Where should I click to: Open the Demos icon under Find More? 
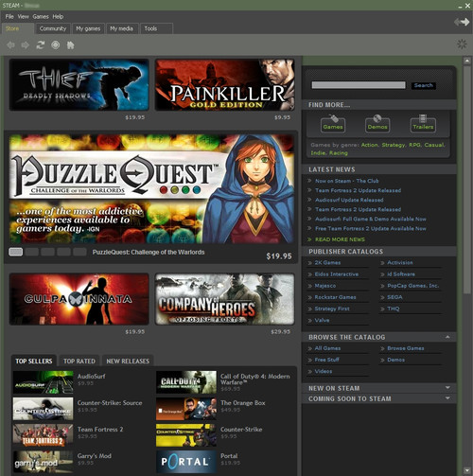click(x=377, y=124)
